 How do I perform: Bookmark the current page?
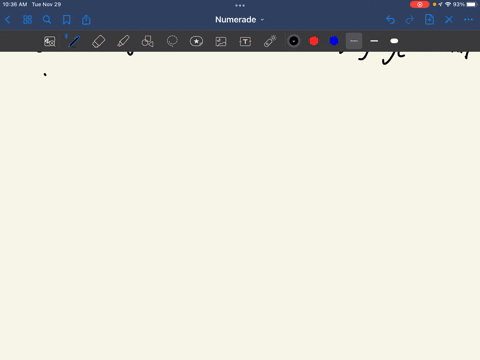click(67, 20)
